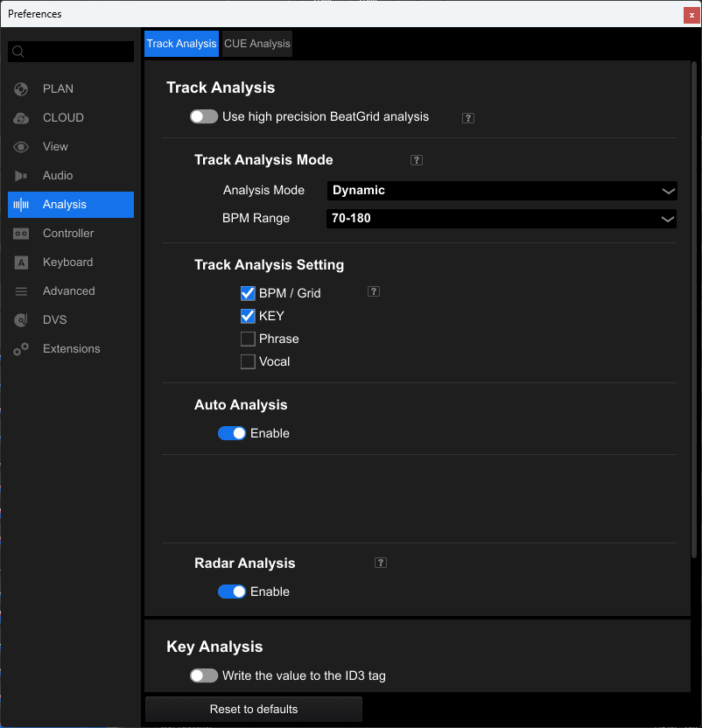
Task: Open the View preferences section
Action: pyautogui.click(x=71, y=147)
